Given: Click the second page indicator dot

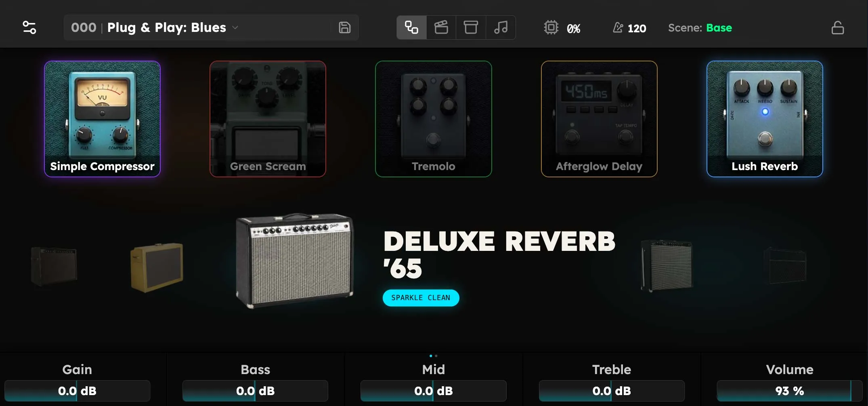Looking at the screenshot, I should pyautogui.click(x=436, y=356).
